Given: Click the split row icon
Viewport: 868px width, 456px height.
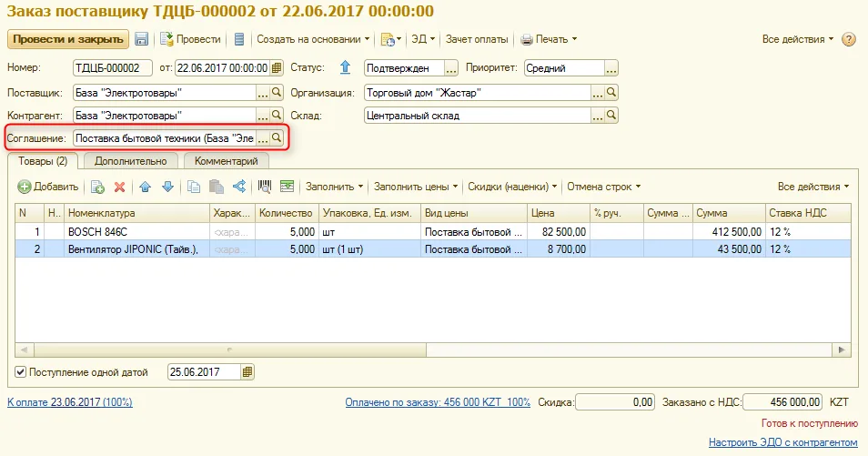Looking at the screenshot, I should [239, 187].
